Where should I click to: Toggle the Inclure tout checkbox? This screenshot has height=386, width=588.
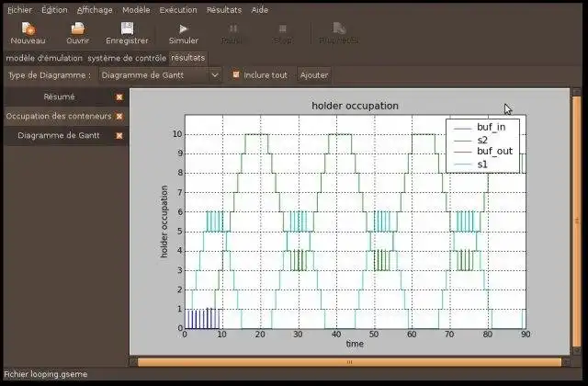(236, 74)
